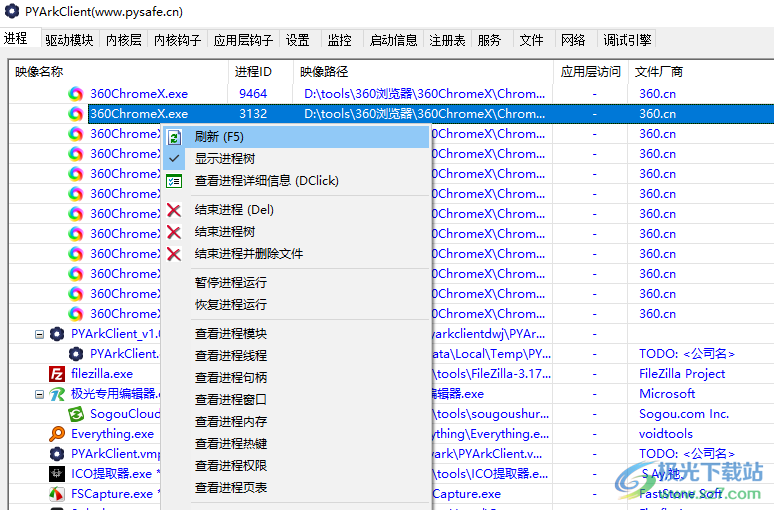774x510 pixels.
Task: Click the Everything.exe row name
Action: [113, 434]
